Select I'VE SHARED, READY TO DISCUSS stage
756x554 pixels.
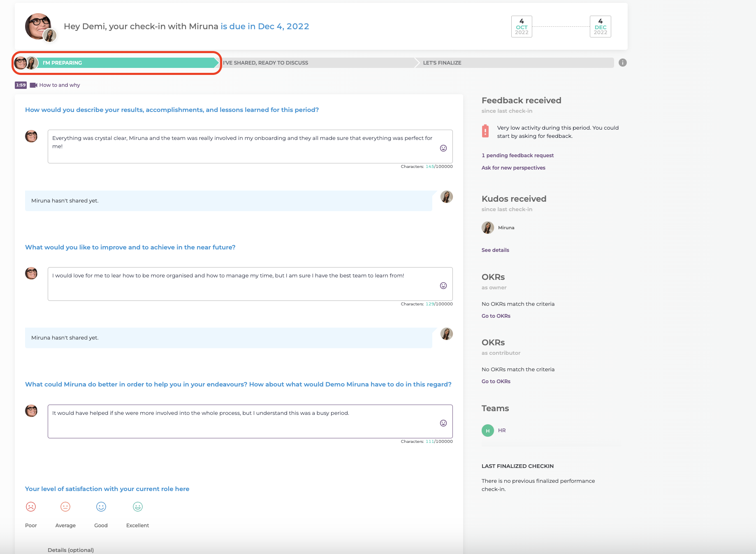click(317, 63)
